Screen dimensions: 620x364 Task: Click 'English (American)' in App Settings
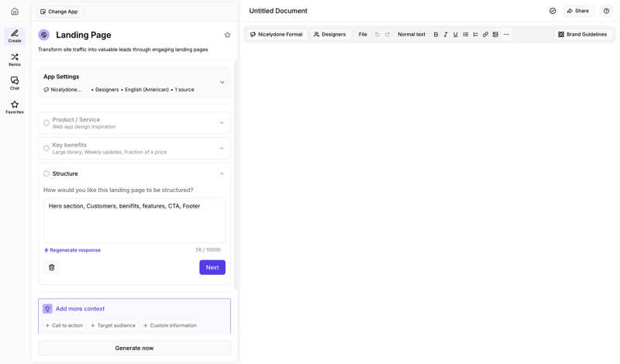pos(146,90)
